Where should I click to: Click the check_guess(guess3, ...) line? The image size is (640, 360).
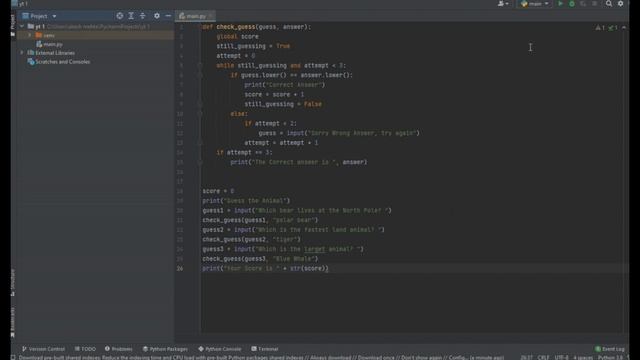(x=260, y=259)
